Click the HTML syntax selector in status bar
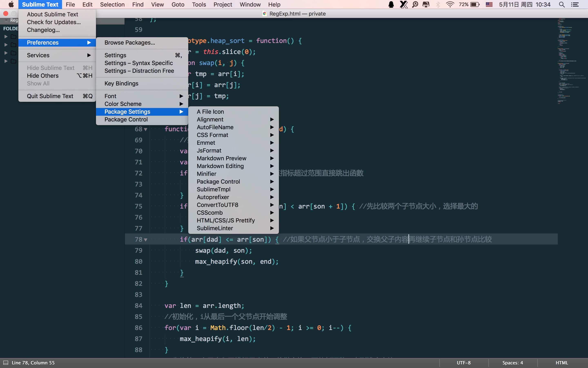The width and height of the screenshot is (588, 368). point(562,363)
